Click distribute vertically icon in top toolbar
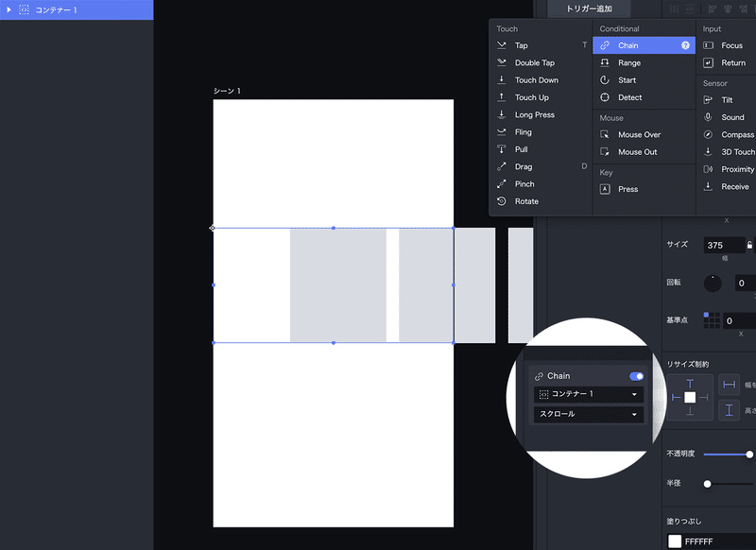This screenshot has width=756, height=550. click(690, 9)
